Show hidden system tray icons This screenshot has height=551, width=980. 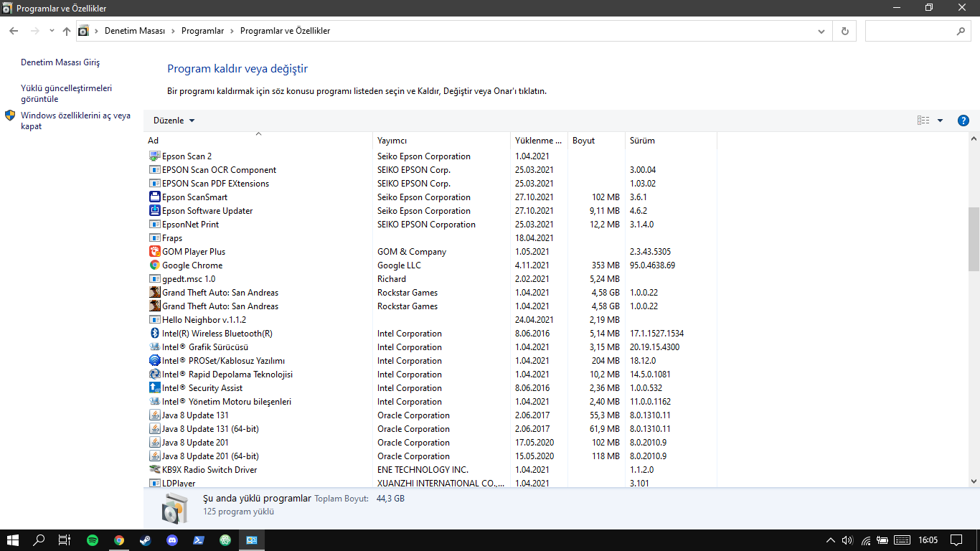coord(831,540)
